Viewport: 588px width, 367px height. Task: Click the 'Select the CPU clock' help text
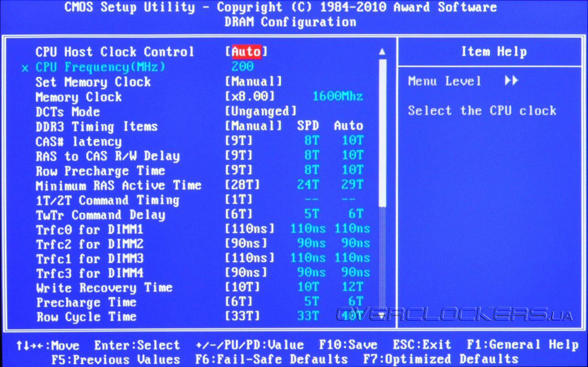click(x=482, y=111)
